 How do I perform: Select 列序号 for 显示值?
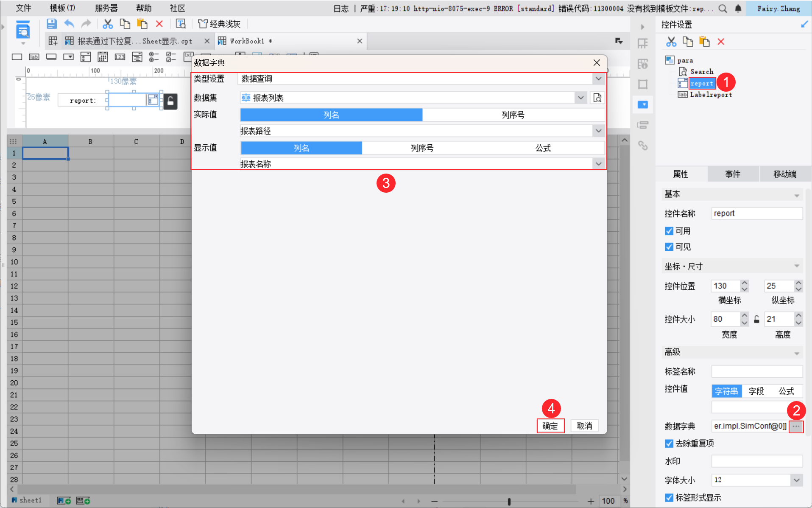pos(422,148)
